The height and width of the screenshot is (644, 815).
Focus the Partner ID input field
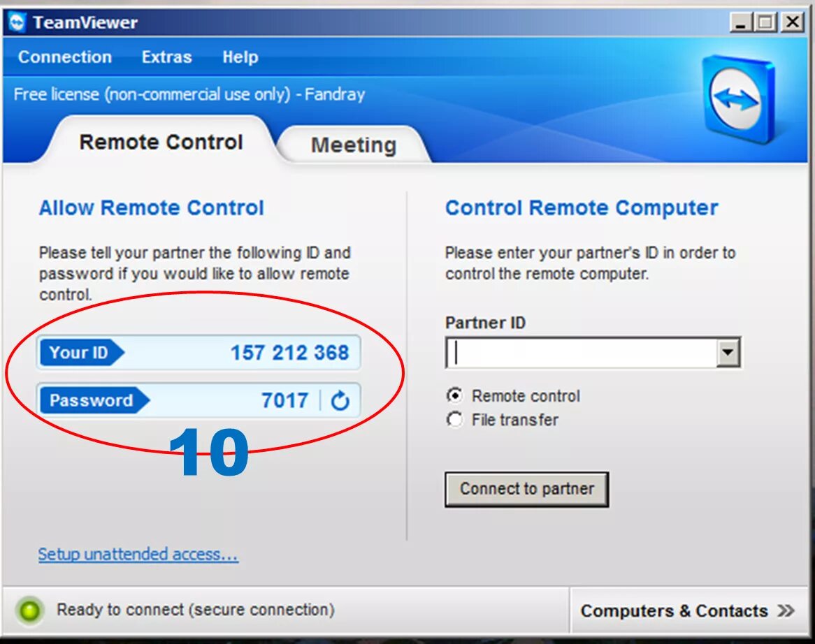[581, 353]
